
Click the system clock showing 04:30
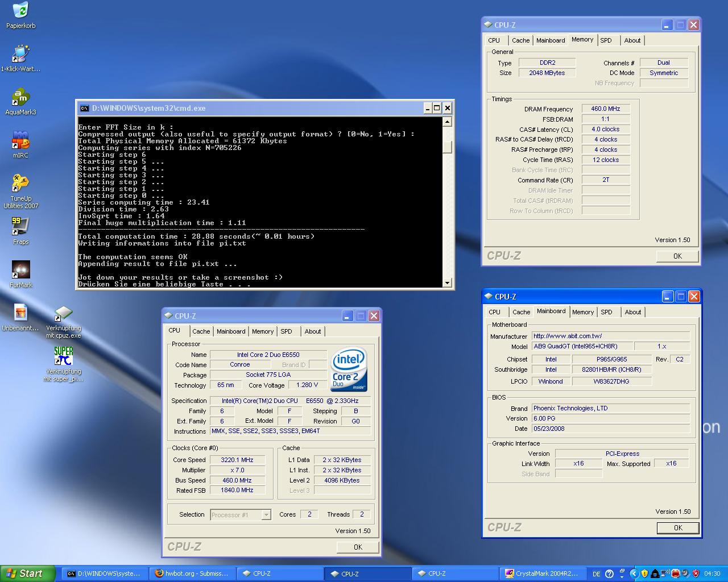tap(712, 574)
